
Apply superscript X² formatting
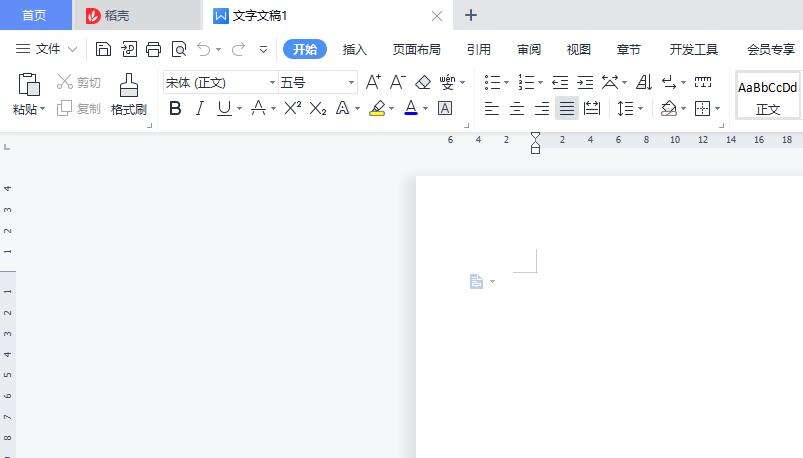[292, 108]
